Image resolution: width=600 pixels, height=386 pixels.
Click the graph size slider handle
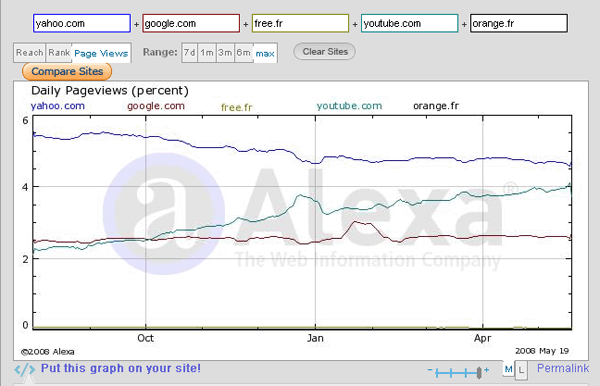(x=479, y=373)
